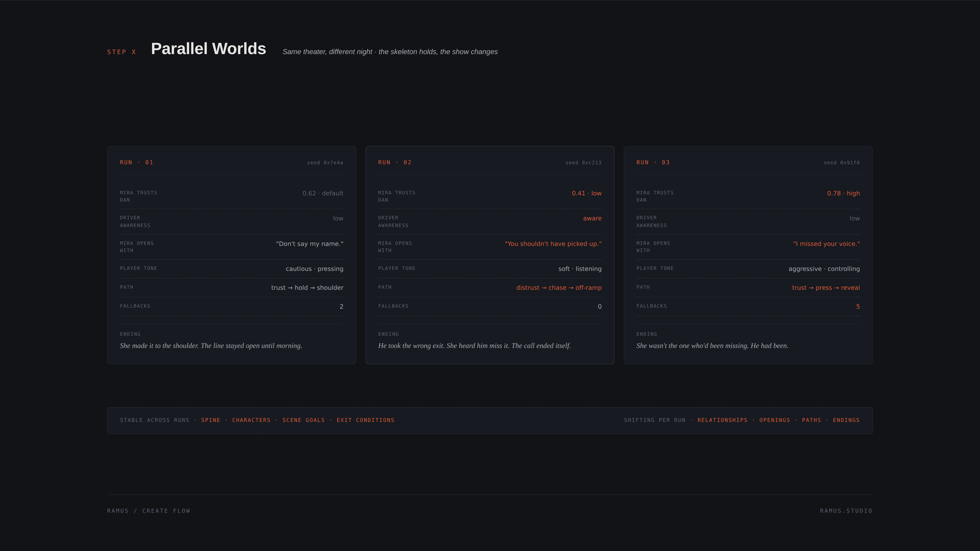Viewport: 980px width, 551px height.
Task: Click player tone 'cautious · pressing'
Action: pos(315,269)
